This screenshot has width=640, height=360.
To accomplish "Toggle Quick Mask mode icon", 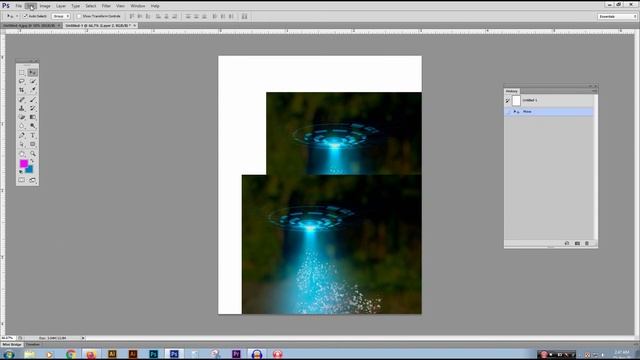I will [x=22, y=180].
